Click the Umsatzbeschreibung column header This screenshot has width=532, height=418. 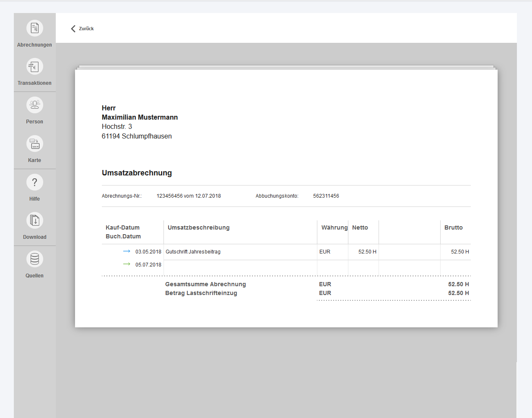click(199, 227)
